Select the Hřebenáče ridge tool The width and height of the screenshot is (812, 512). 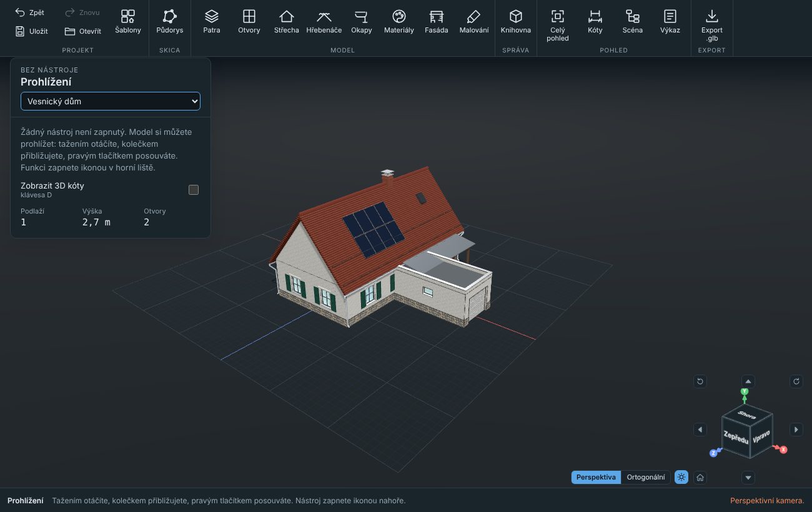324,22
